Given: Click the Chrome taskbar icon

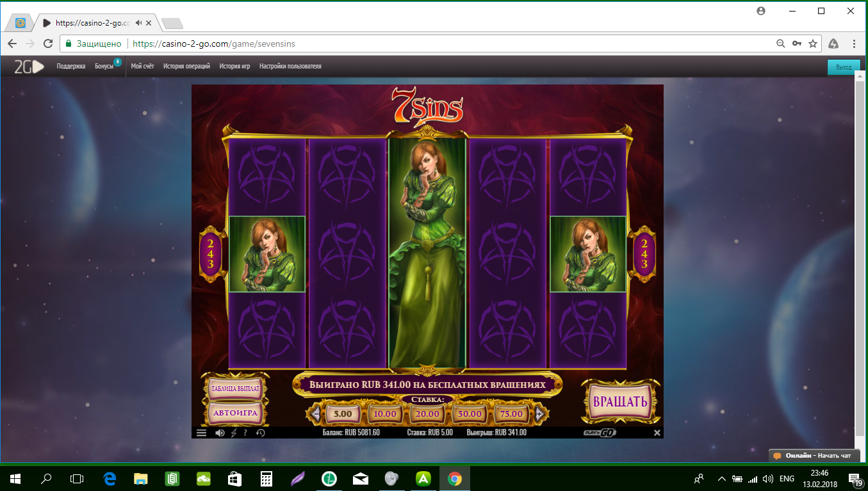Looking at the screenshot, I should click(x=455, y=478).
